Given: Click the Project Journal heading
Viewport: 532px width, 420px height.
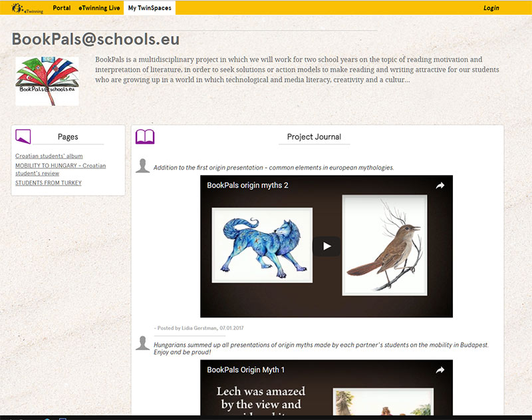Looking at the screenshot, I should pyautogui.click(x=314, y=137).
